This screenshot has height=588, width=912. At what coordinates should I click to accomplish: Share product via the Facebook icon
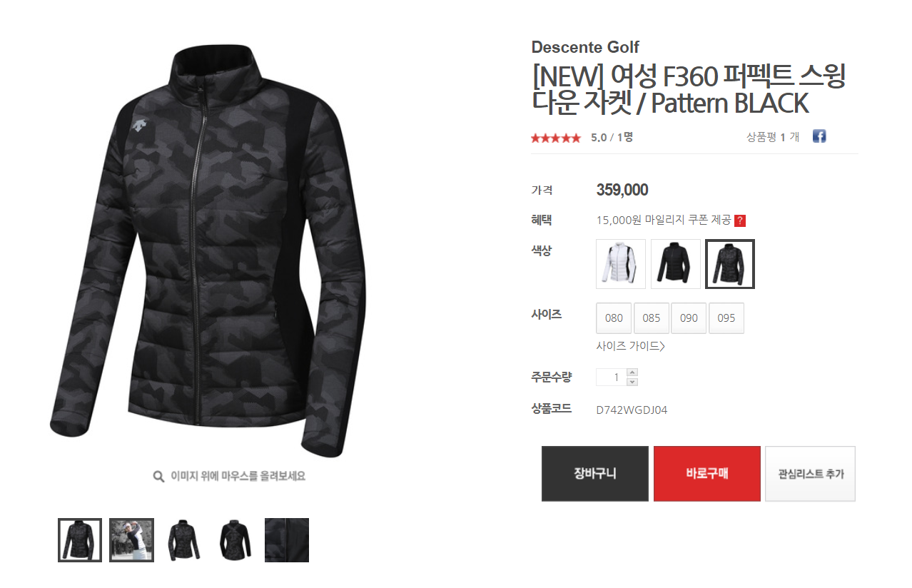[819, 136]
